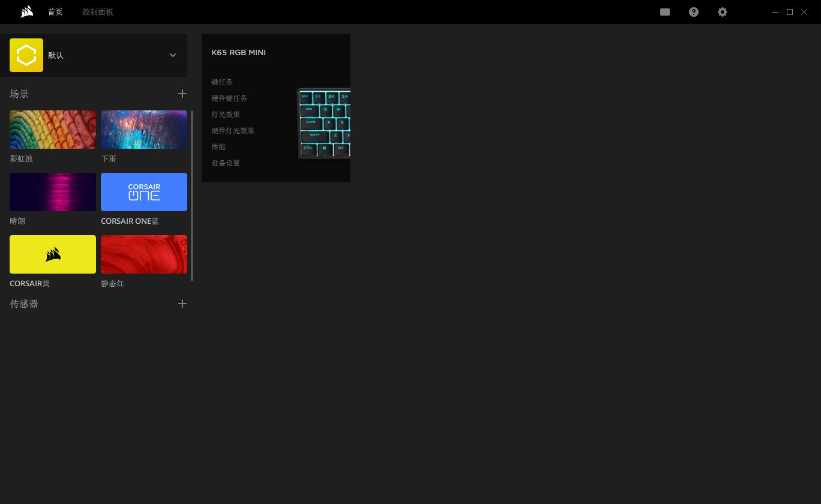Add a new scene with plus icon
Viewport: 821px width, 504px height.
[182, 94]
